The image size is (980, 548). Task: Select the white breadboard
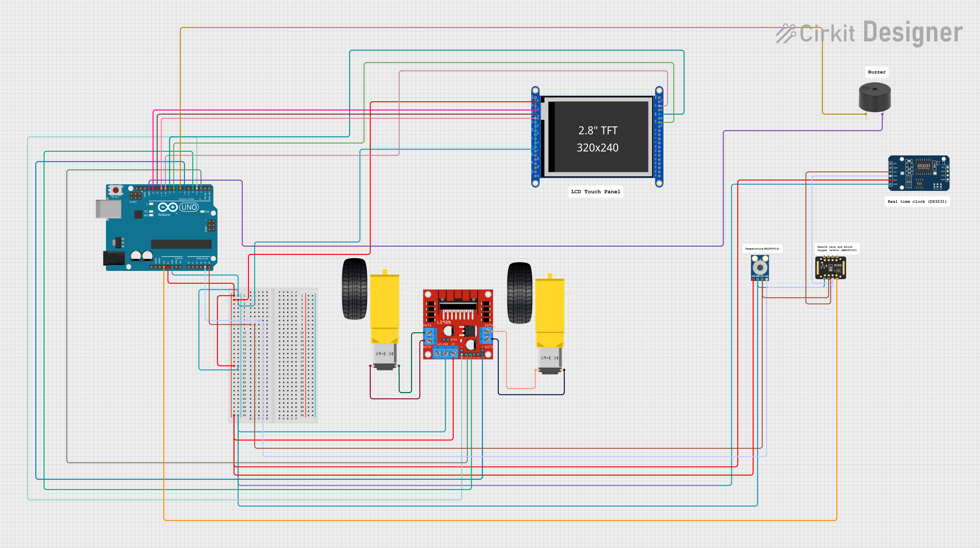[x=273, y=355]
